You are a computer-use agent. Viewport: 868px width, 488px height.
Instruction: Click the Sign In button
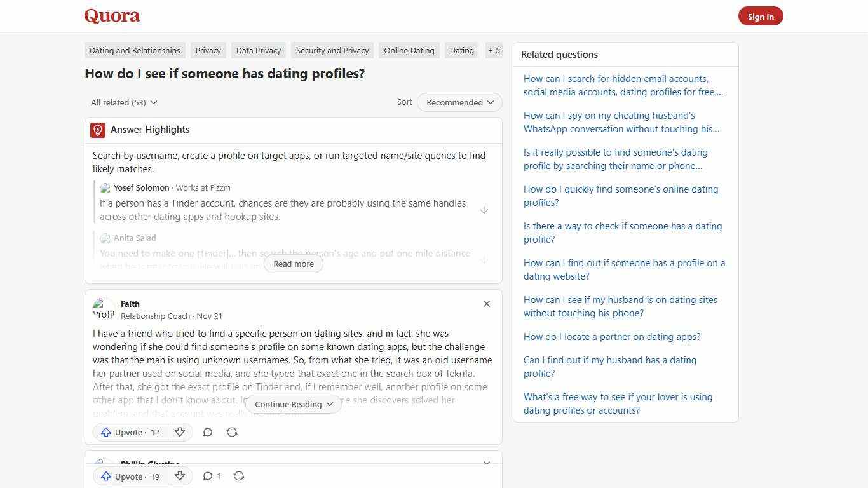point(761,16)
